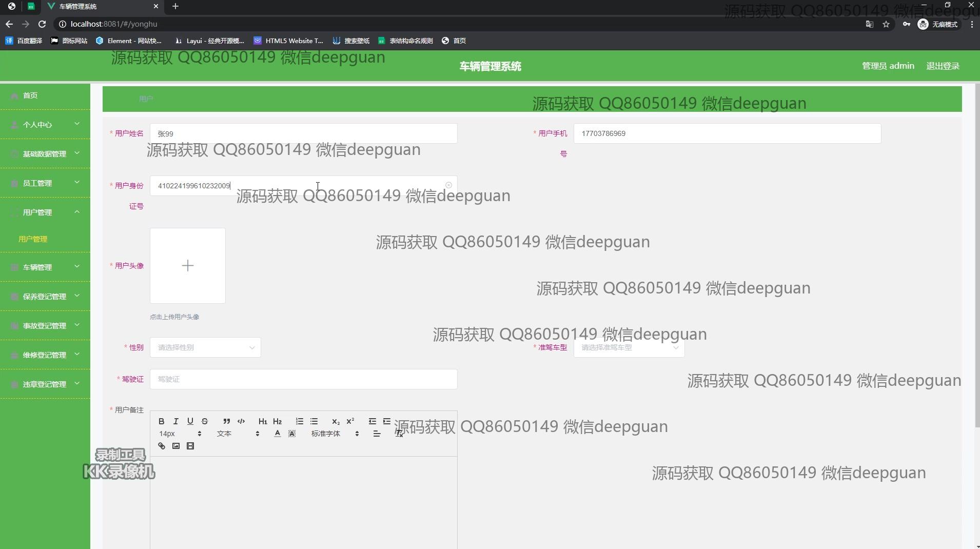Click the insert image icon in the editor

tap(175, 446)
